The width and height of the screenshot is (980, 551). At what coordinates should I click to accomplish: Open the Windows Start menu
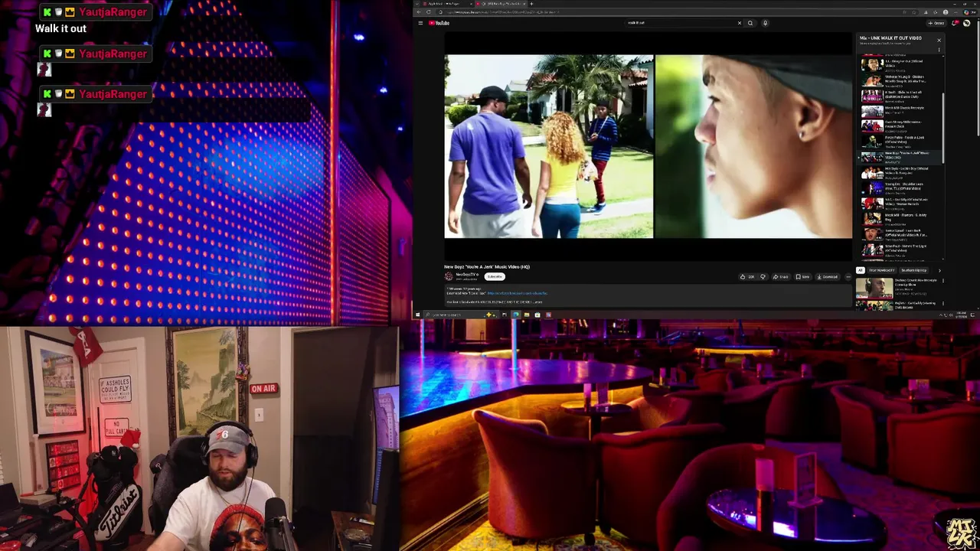point(417,315)
